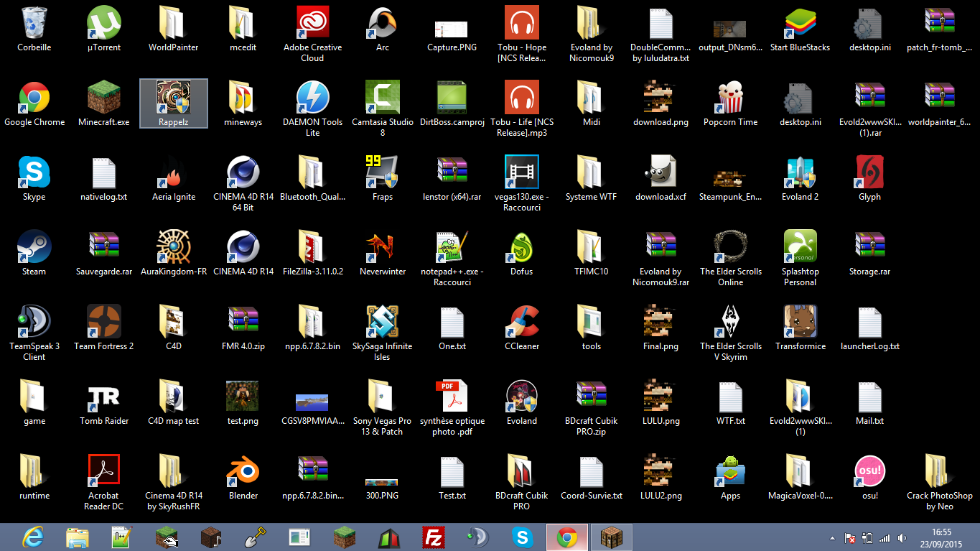Select the download.xcf GIMP file

point(661,178)
